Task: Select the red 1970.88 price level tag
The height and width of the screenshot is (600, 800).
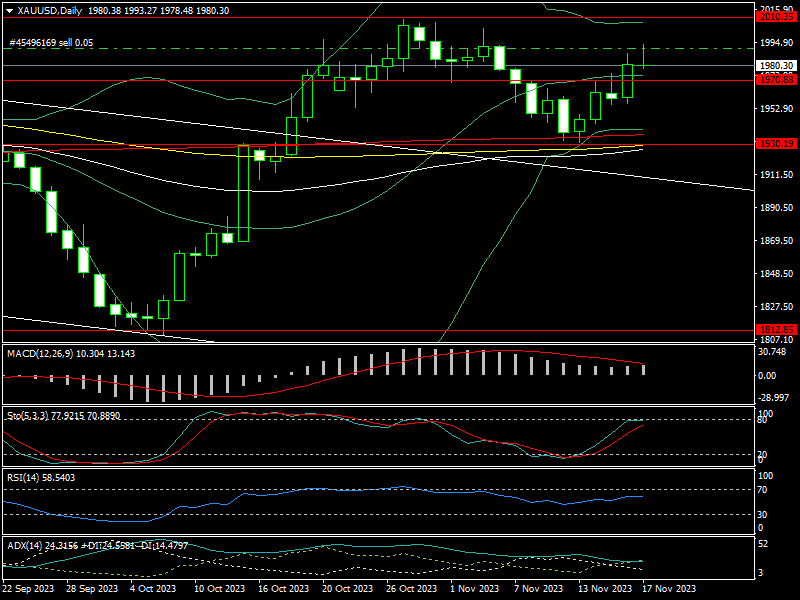Action: [776, 79]
